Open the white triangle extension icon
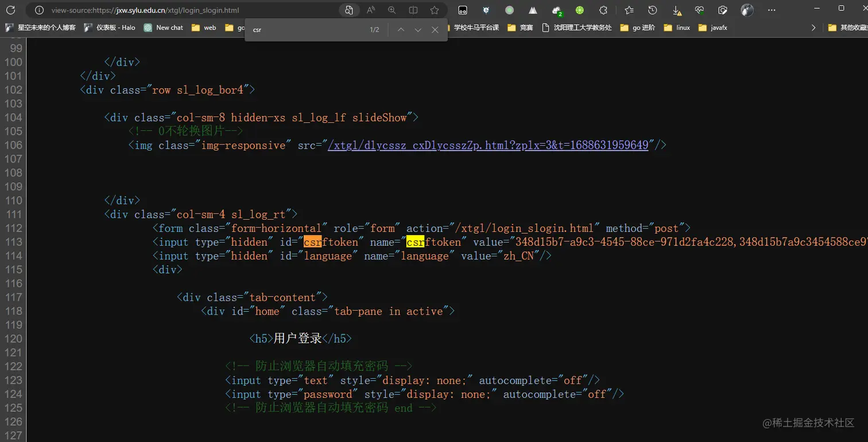868x442 pixels. click(533, 10)
